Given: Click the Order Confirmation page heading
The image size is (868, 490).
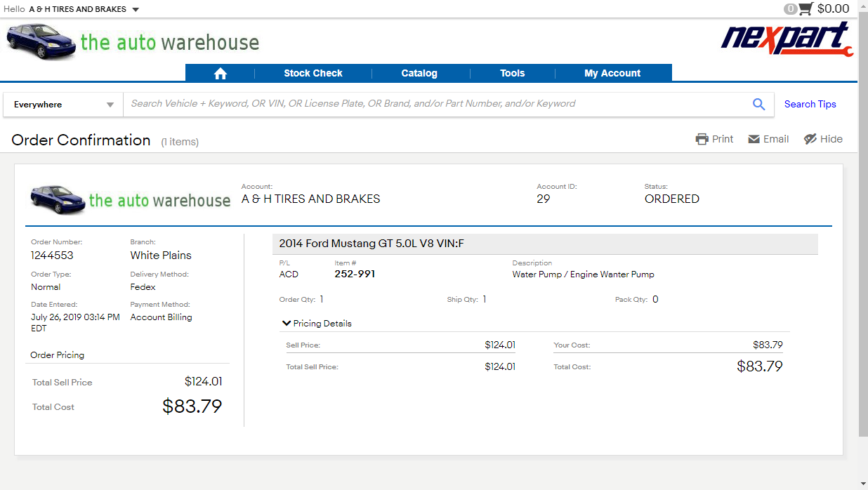Looking at the screenshot, I should pos(81,140).
